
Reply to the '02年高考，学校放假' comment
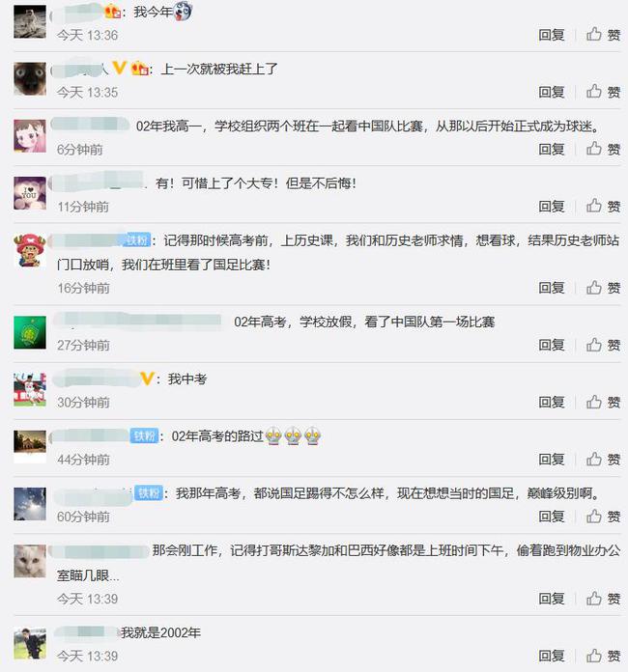[552, 345]
